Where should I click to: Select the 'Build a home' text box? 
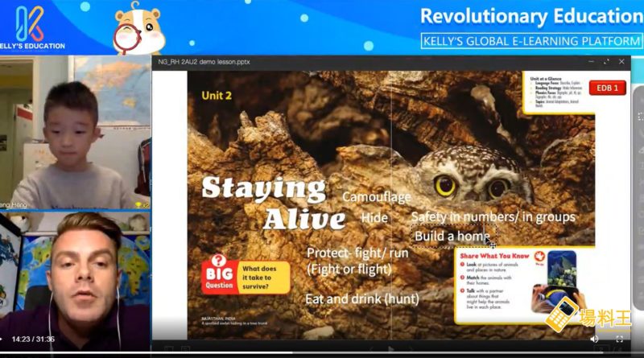point(452,236)
